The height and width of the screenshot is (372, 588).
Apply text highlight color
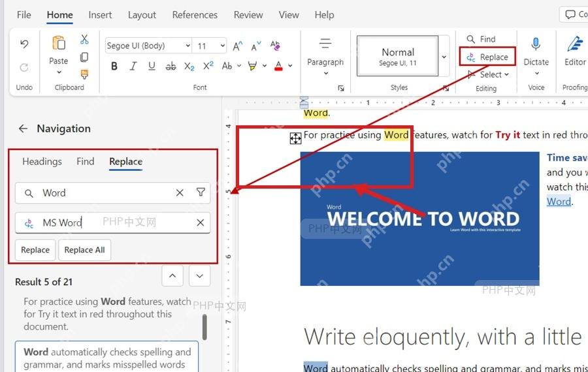click(x=252, y=67)
